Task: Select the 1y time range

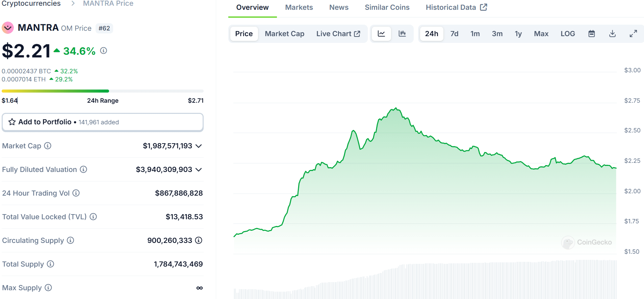Action: [518, 34]
